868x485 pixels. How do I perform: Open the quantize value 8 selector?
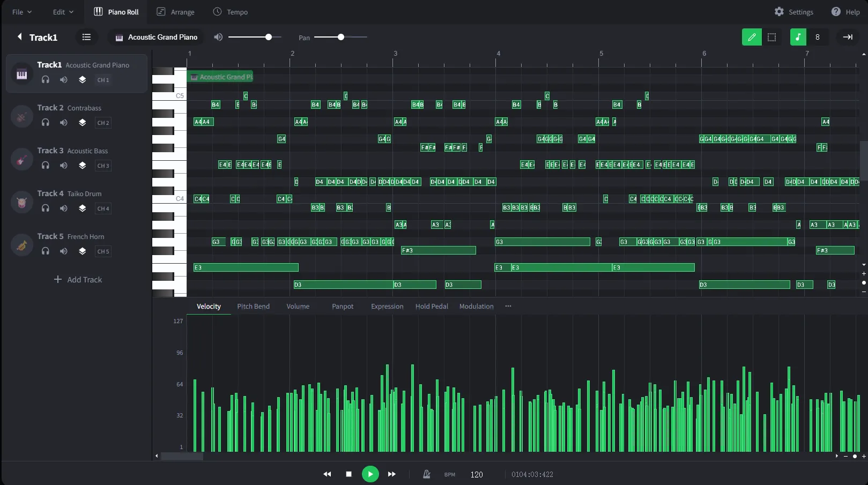click(818, 37)
